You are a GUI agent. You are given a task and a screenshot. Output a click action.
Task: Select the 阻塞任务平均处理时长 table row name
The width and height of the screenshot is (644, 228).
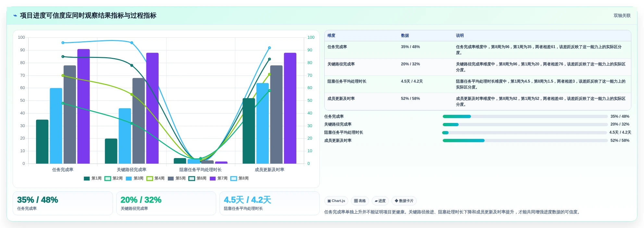[x=347, y=81]
